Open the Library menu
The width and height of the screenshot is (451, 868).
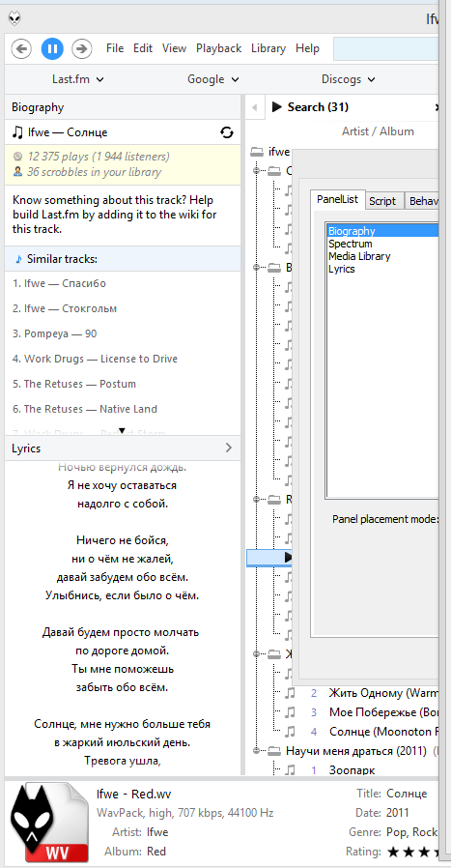[x=268, y=48]
